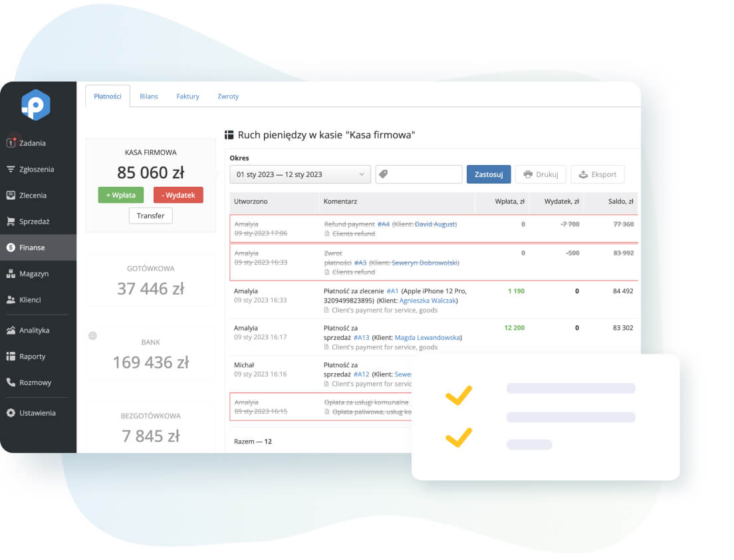The image size is (734, 560).
Task: Select the Zwroty tab
Action: click(x=228, y=96)
